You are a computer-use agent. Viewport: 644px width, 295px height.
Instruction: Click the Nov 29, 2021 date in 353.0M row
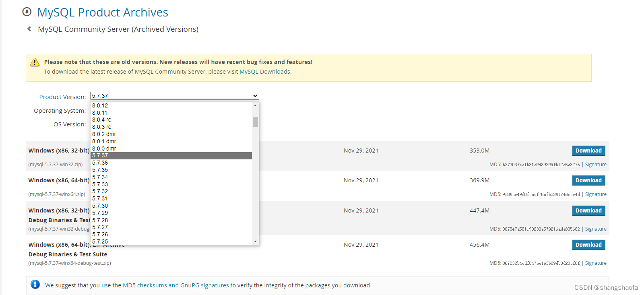361,151
